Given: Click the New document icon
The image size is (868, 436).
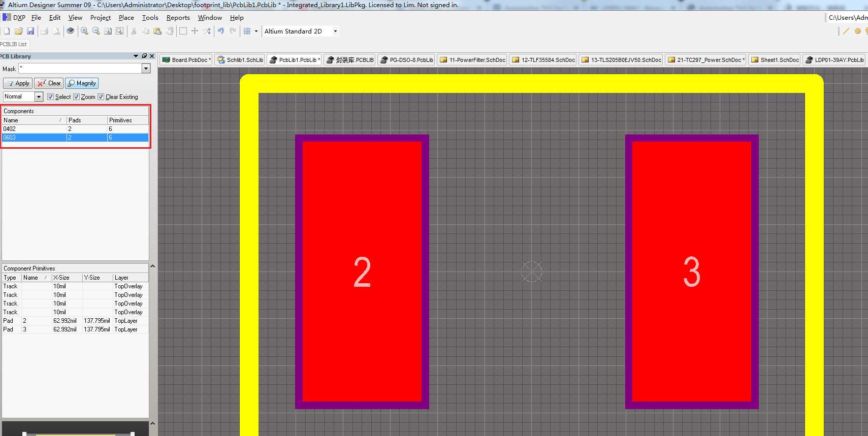Looking at the screenshot, I should pyautogui.click(x=7, y=31).
